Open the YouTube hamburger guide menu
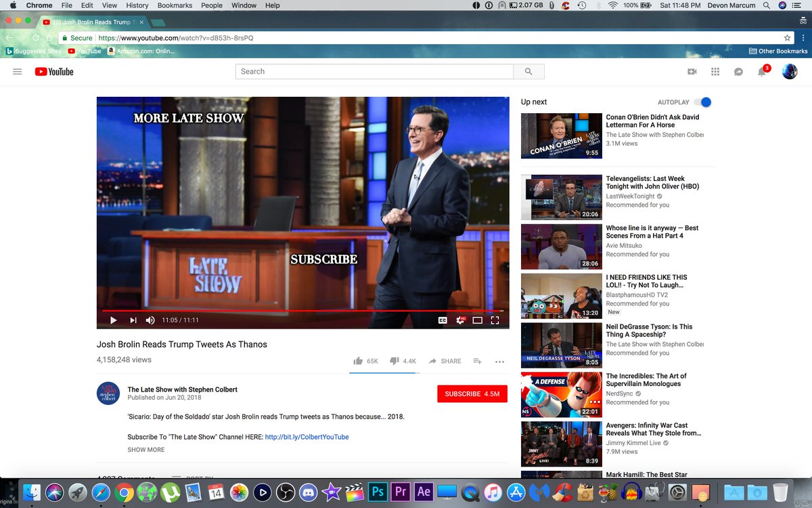 18,72
